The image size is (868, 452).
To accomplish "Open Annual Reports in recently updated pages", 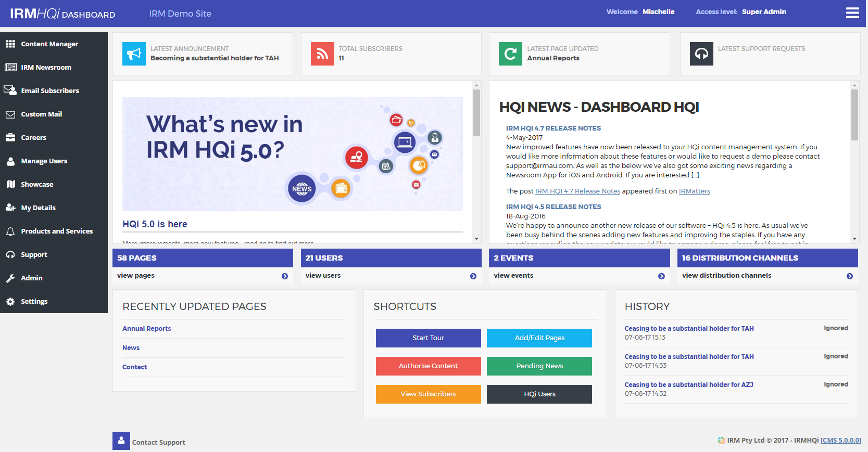I will click(x=146, y=329).
